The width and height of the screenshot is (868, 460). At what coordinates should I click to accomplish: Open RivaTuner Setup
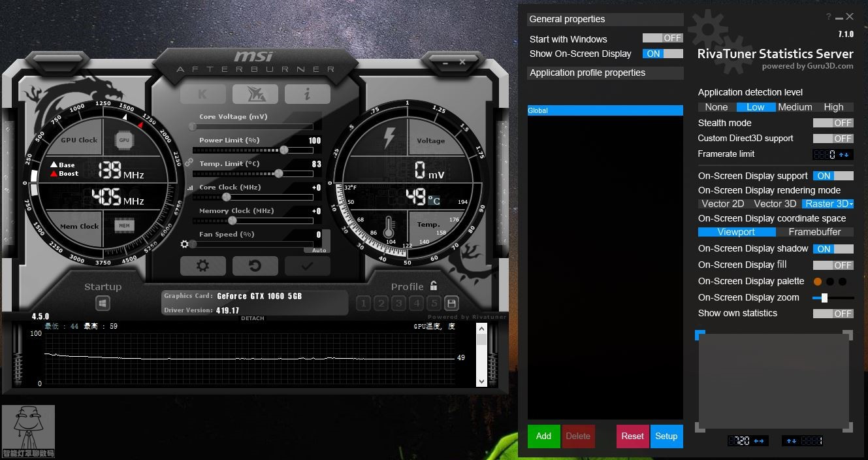point(667,436)
